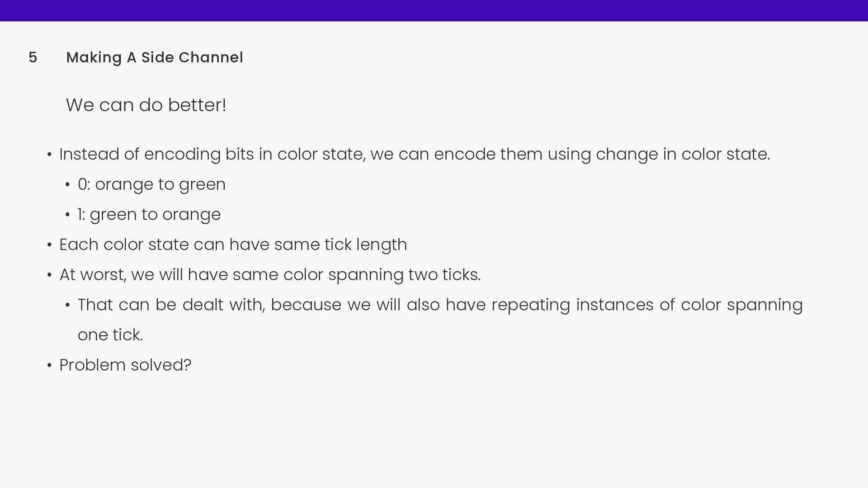868x488 pixels.
Task: Click the word better! in the subtitle
Action: pyautogui.click(x=197, y=105)
